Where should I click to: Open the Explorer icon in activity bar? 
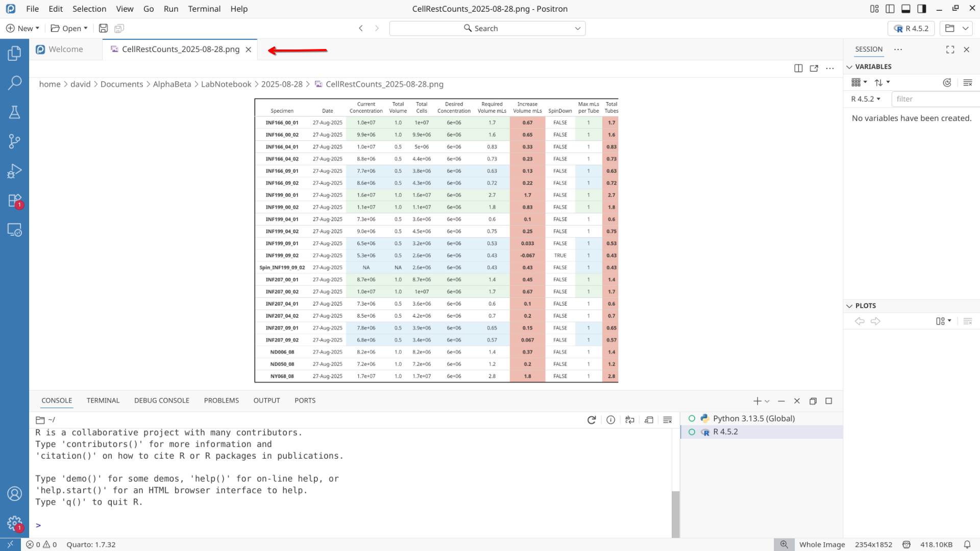(14, 53)
